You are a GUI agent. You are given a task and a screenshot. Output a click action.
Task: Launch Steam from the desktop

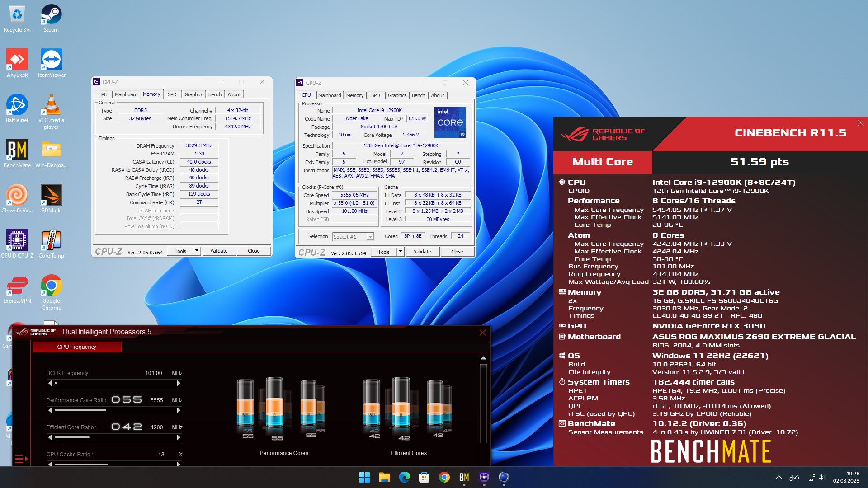tap(51, 19)
